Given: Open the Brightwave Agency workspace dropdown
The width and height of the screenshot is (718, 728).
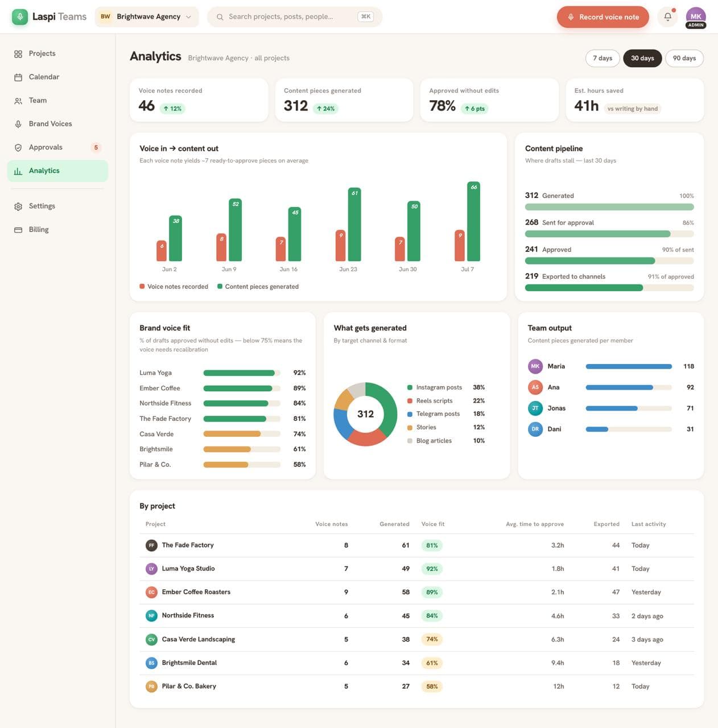Looking at the screenshot, I should point(147,16).
